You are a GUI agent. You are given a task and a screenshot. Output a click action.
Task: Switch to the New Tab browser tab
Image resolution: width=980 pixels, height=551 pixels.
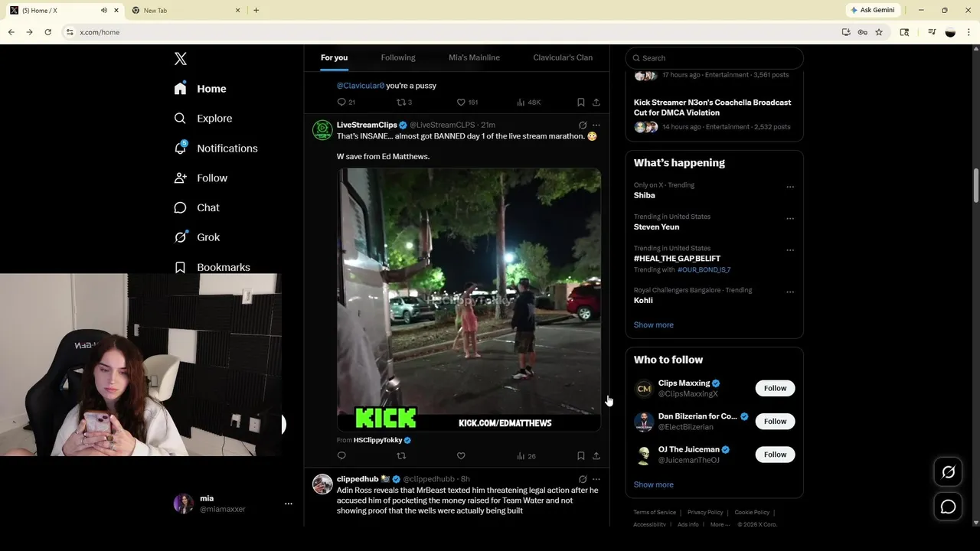point(186,10)
